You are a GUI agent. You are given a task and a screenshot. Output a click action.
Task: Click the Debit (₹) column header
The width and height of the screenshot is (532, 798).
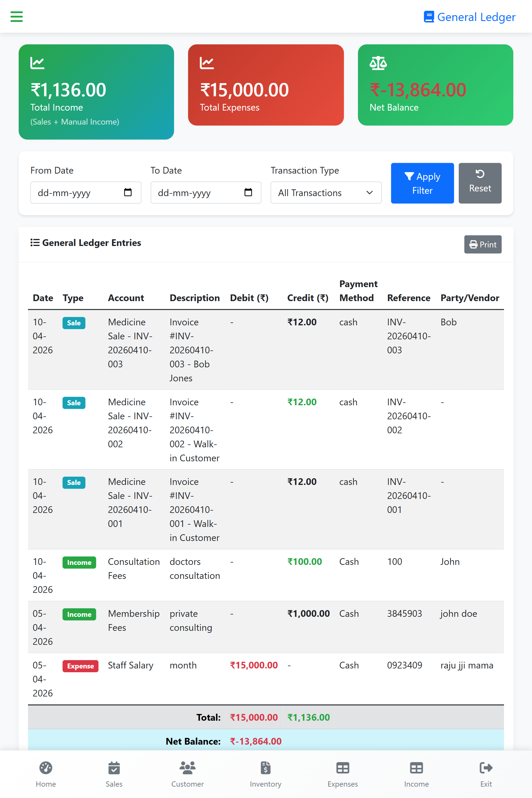pyautogui.click(x=249, y=298)
